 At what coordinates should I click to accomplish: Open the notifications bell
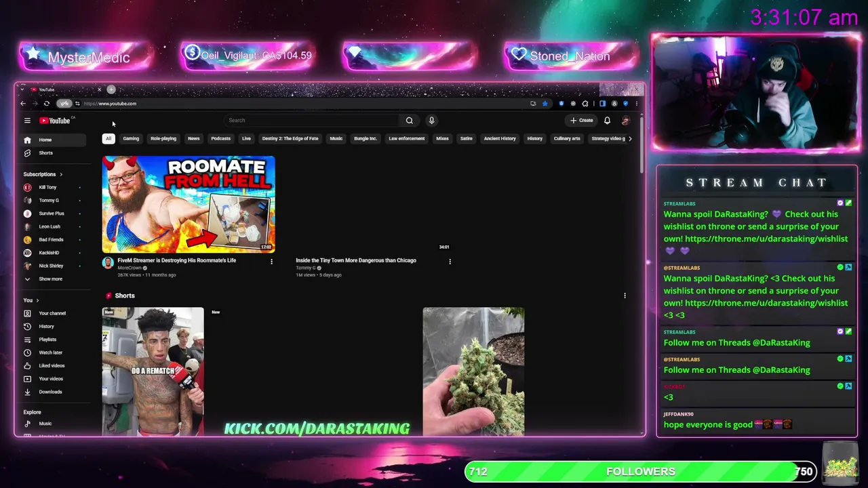click(x=607, y=121)
